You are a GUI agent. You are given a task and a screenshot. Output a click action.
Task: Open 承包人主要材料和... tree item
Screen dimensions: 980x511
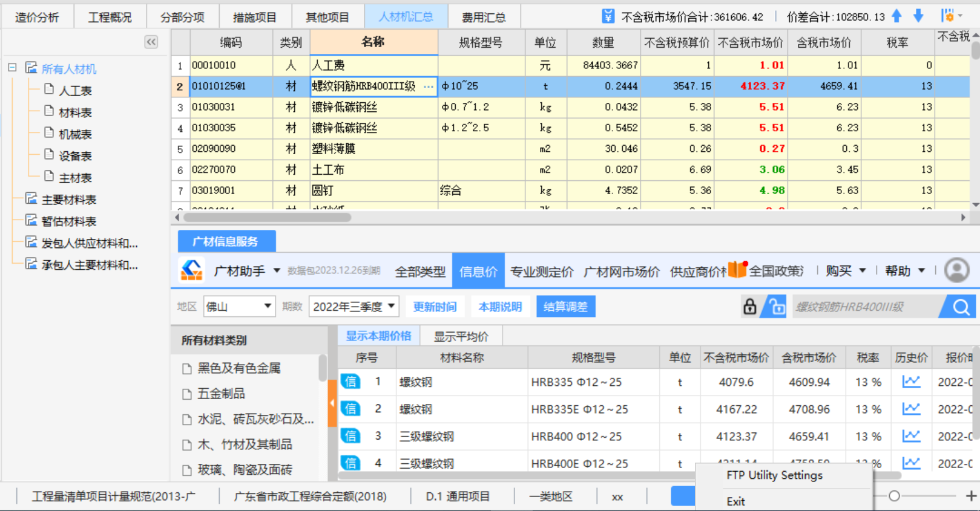[90, 265]
